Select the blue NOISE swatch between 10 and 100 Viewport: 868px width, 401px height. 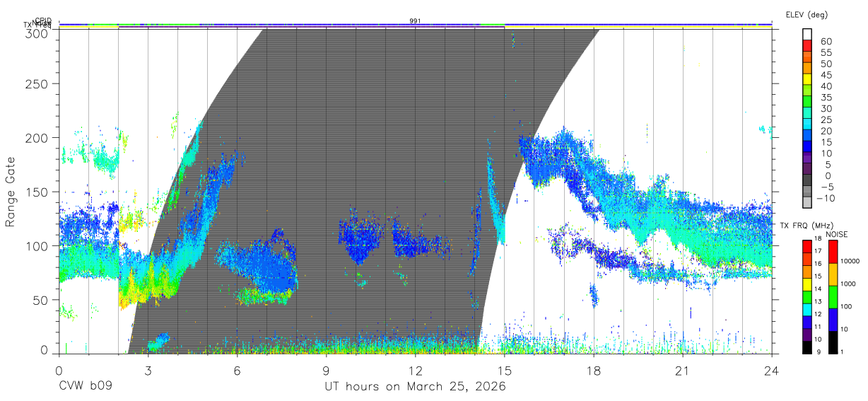click(833, 318)
